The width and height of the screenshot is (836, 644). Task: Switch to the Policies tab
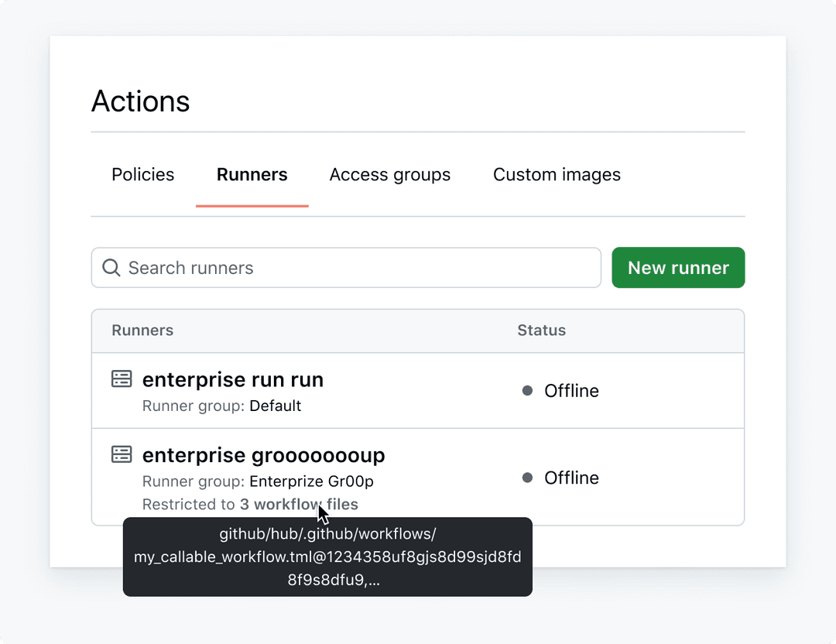(x=142, y=175)
